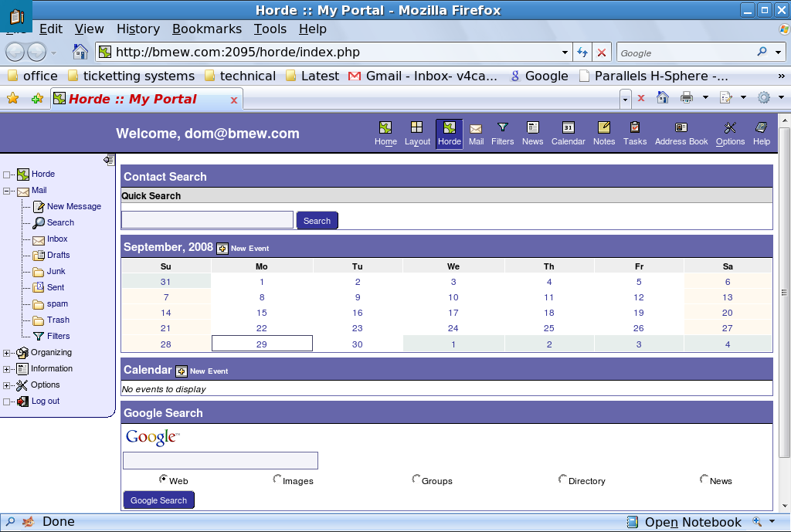Open Inbox folder in sidebar
Image resolution: width=791 pixels, height=532 pixels.
(x=57, y=239)
